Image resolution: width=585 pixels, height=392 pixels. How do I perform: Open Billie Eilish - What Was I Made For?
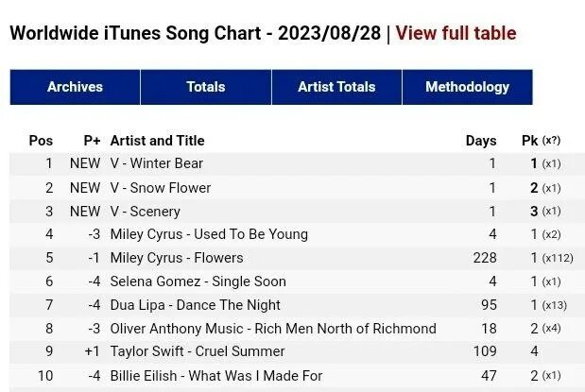216,376
